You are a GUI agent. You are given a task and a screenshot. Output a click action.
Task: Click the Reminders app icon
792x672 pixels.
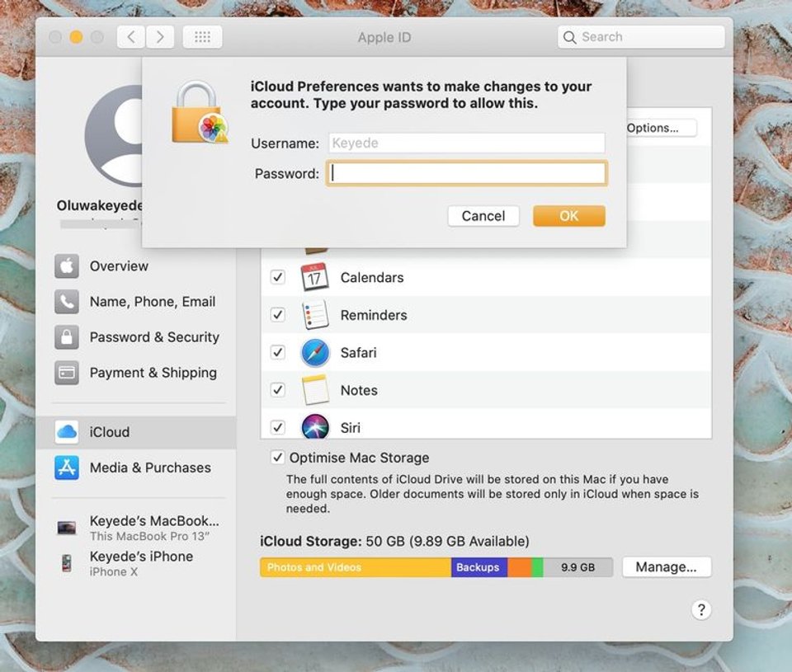coord(314,314)
